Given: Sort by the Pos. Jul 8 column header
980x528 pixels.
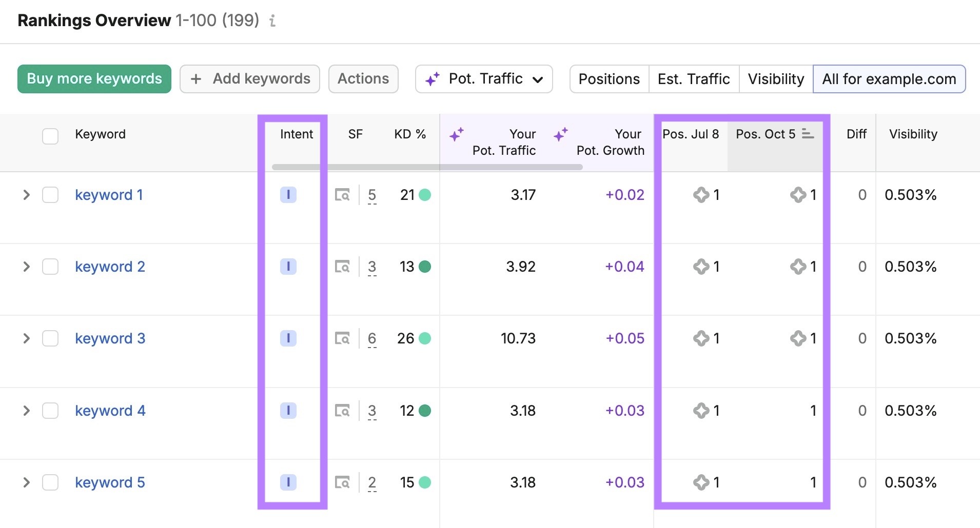Looking at the screenshot, I should (x=691, y=134).
